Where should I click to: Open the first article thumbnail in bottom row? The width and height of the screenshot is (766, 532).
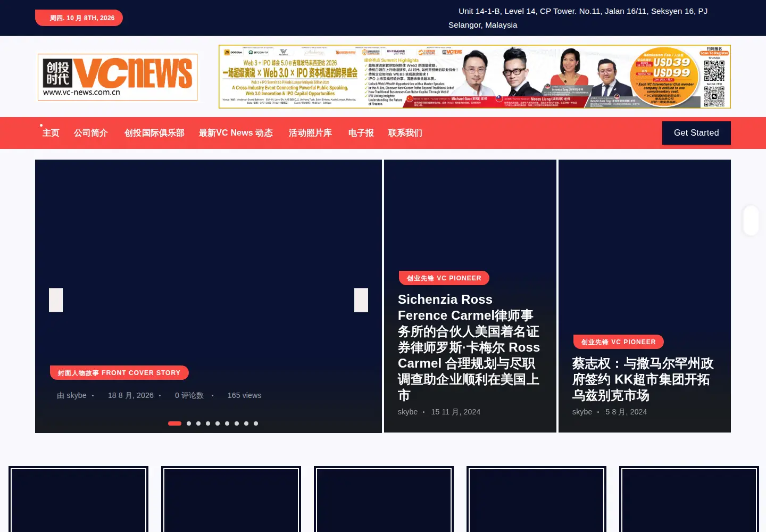[x=78, y=499]
